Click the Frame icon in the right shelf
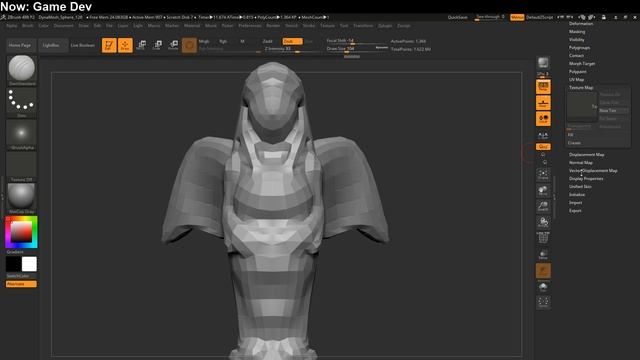640x360 pixels. click(543, 175)
